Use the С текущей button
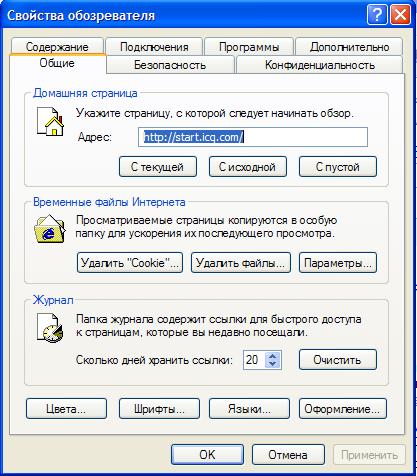The width and height of the screenshot is (417, 476). point(158,167)
